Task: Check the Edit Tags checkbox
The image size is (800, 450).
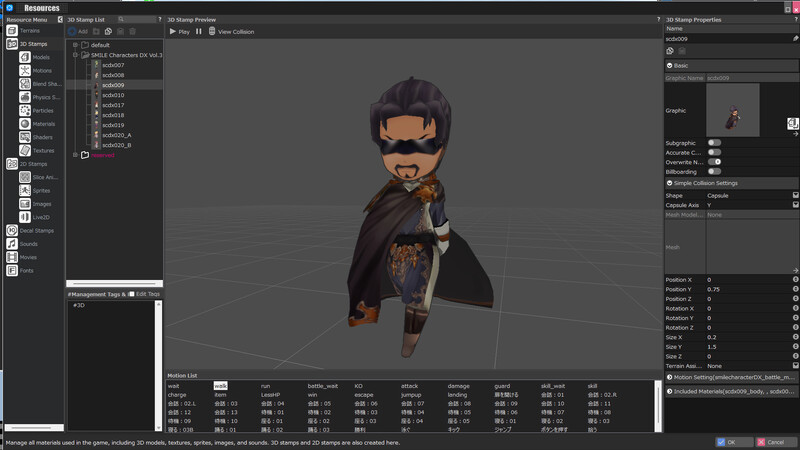Action: [132, 294]
